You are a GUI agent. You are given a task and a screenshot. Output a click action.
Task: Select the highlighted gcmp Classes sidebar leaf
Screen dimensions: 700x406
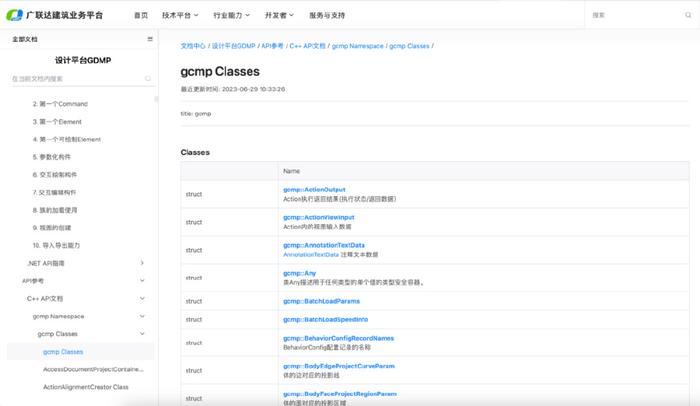click(x=63, y=352)
